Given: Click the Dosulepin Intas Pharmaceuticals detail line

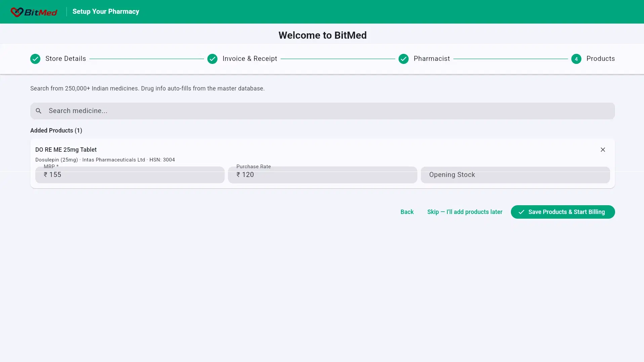Looking at the screenshot, I should [x=105, y=160].
